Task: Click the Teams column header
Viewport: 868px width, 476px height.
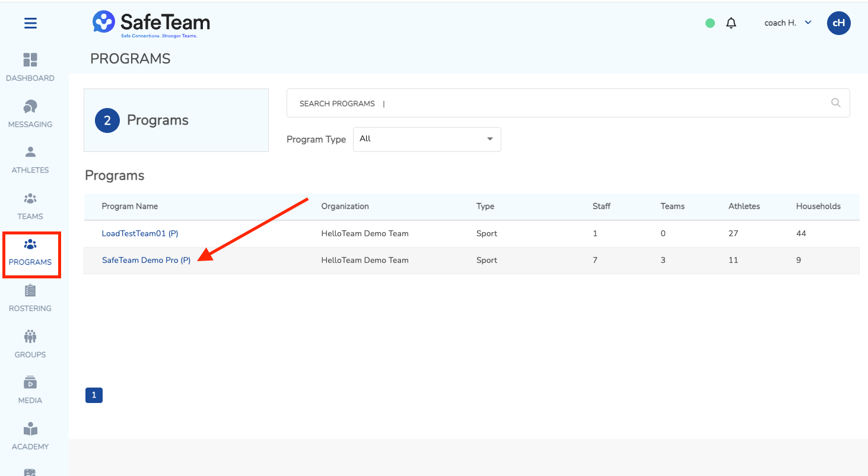Action: [673, 206]
